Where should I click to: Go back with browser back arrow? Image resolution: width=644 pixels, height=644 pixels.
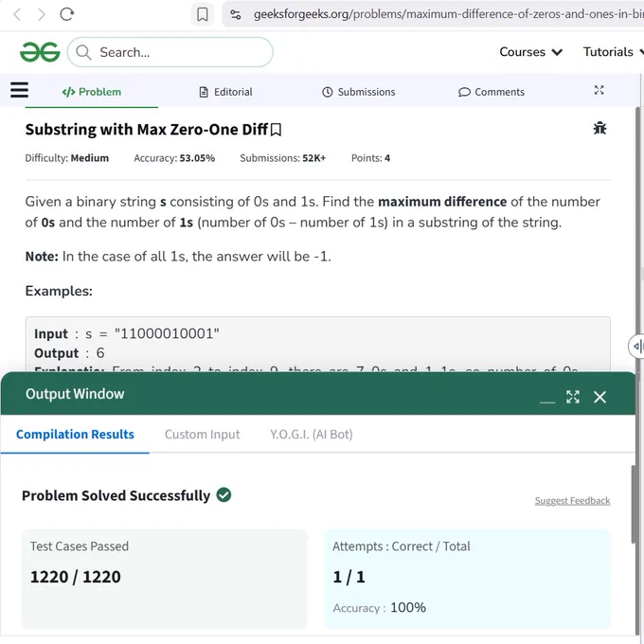click(x=17, y=15)
